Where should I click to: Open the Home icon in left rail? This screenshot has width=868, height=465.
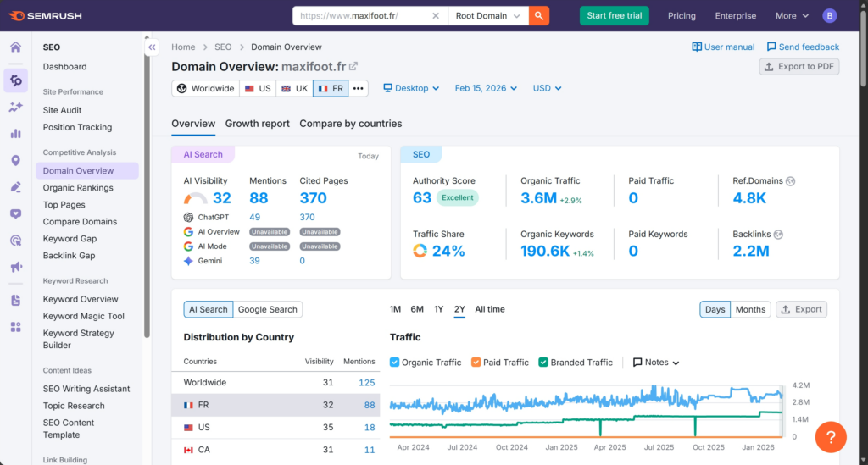pyautogui.click(x=15, y=47)
